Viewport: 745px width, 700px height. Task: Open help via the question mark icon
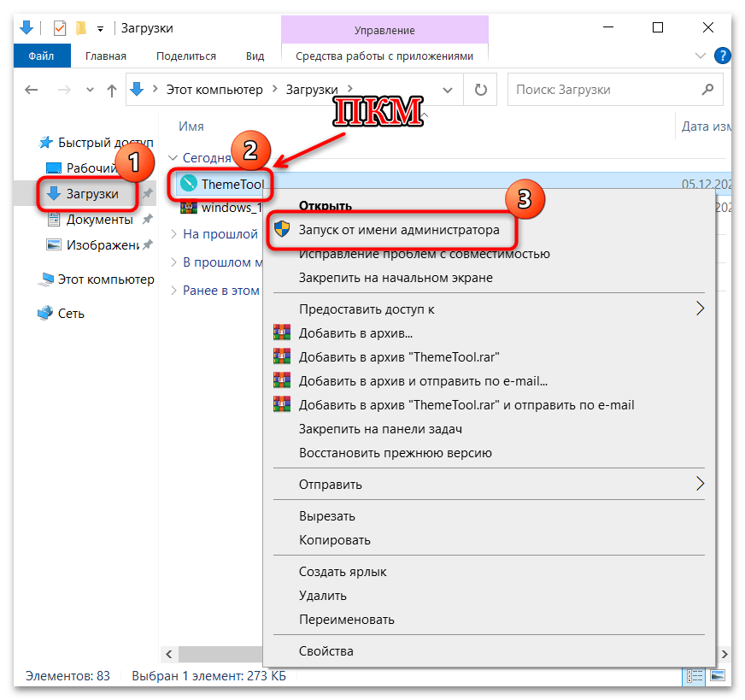click(x=722, y=56)
